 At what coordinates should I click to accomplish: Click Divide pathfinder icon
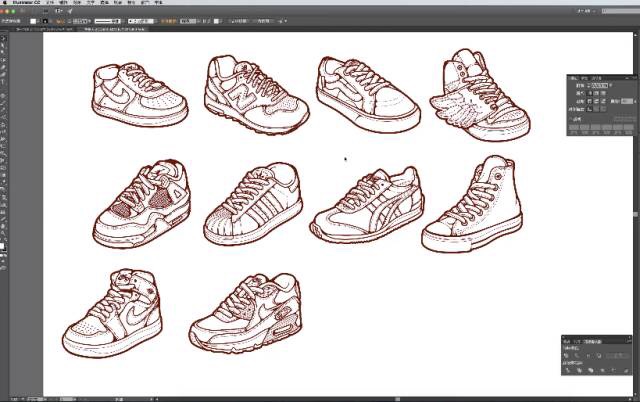click(x=567, y=371)
